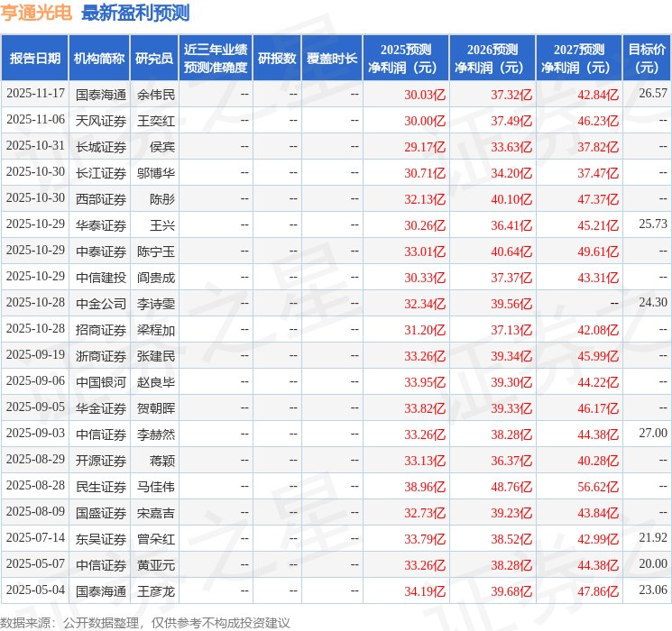Click the 2026预测净利润 column header
Image resolution: width=672 pixels, height=631 pixels.
[x=492, y=58]
